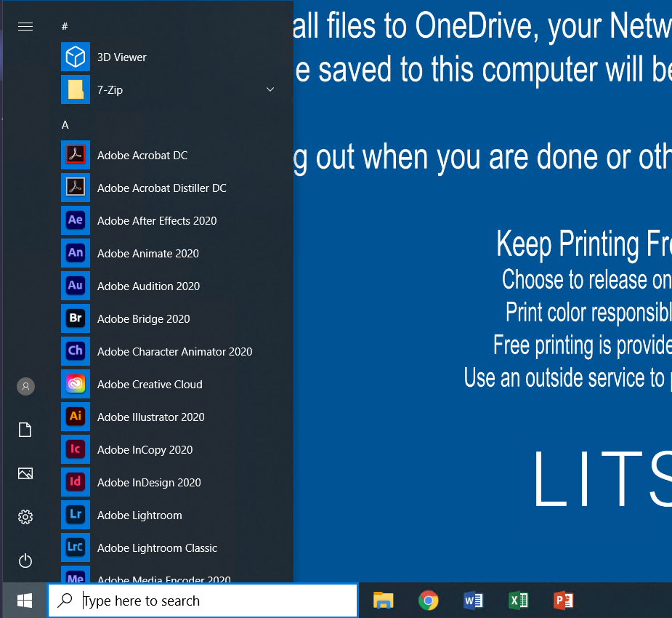The image size is (672, 618).
Task: Click the '#' section header
Action: tap(65, 27)
